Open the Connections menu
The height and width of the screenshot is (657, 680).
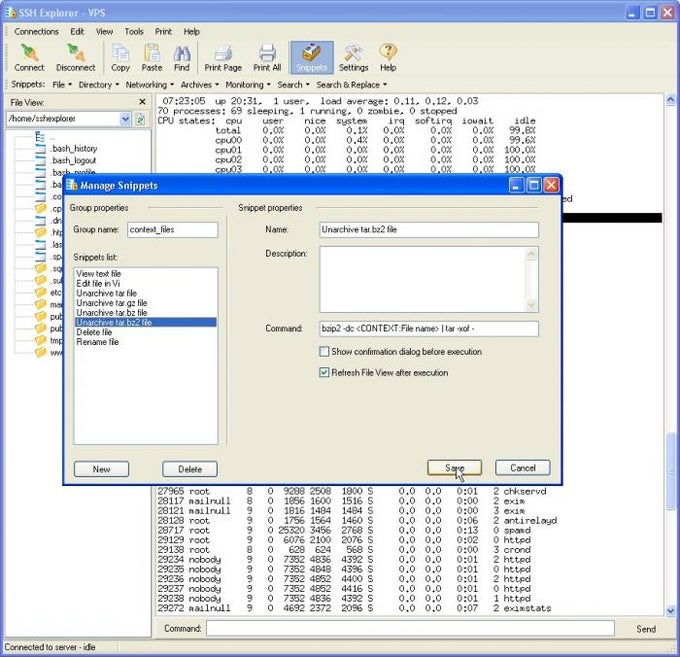(36, 32)
